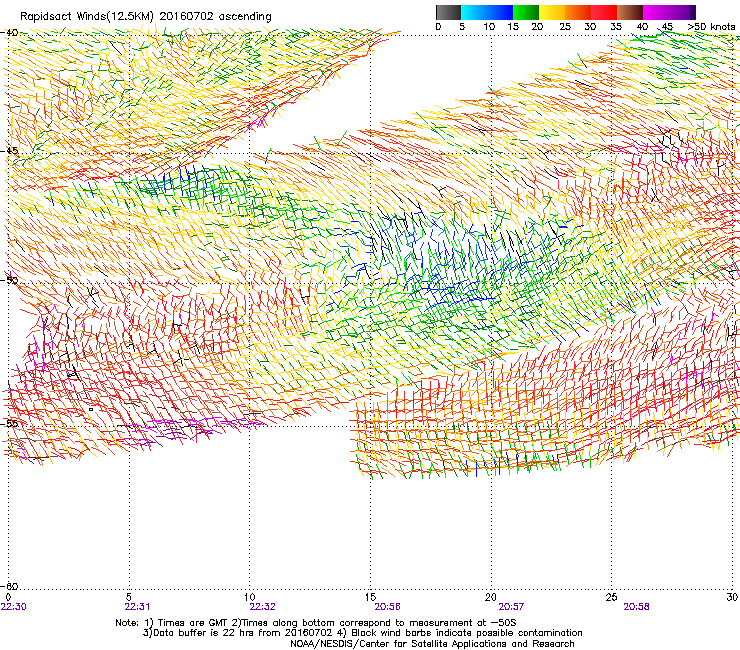Click the '25' label under the color legend
This screenshot has height=650, width=740.
[565, 27]
